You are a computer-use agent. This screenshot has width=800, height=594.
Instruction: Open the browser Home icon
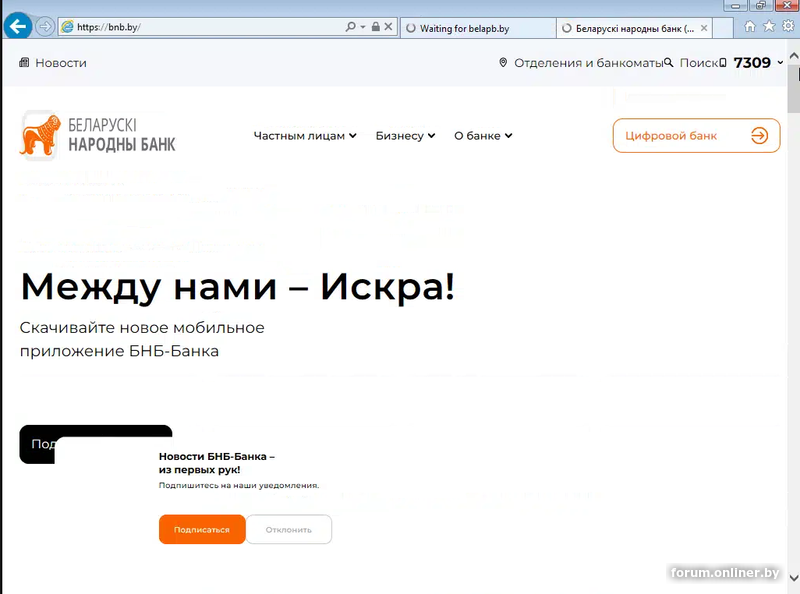[x=749, y=27]
